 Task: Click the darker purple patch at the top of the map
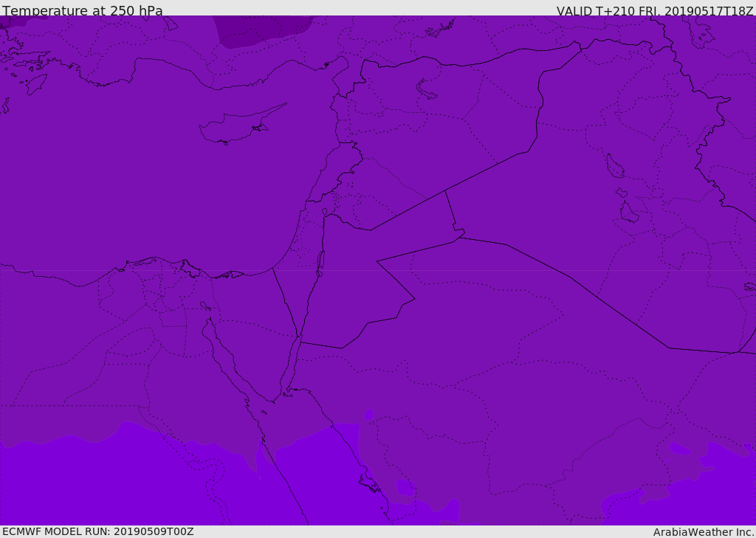pyautogui.click(x=264, y=32)
